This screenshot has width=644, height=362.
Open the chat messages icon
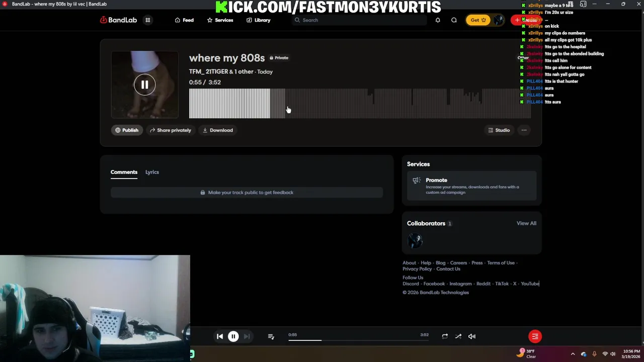[x=454, y=20]
